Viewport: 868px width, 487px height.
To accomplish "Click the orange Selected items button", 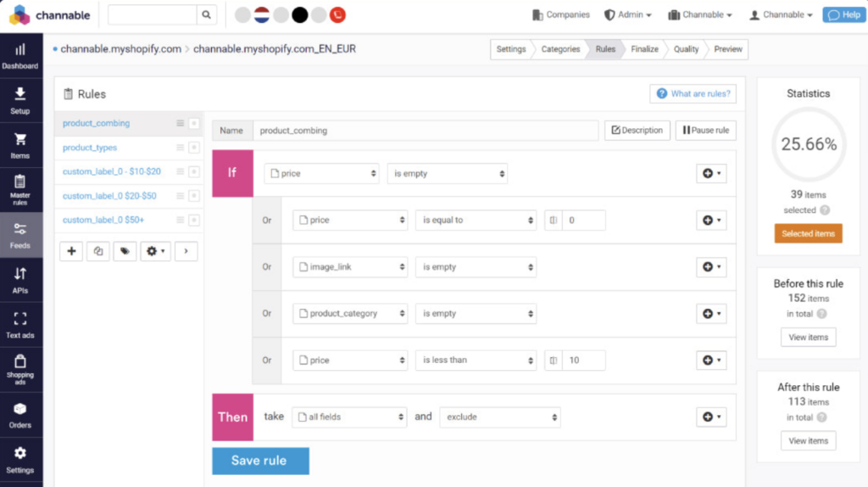I will tap(808, 234).
